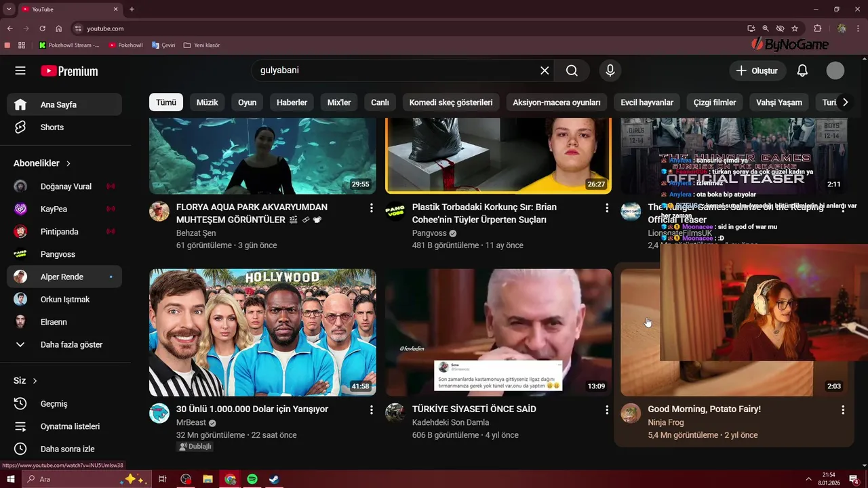Open TÜRKİYE SİYASETİ ÖNCE SAİD thumbnail

[498, 333]
